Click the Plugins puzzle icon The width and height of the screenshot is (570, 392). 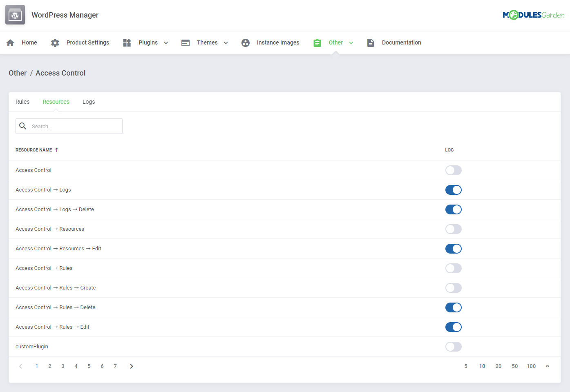click(127, 42)
